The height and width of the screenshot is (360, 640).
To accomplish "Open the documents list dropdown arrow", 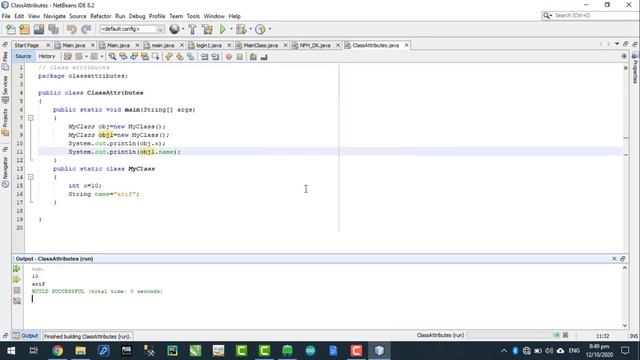I will click(617, 44).
